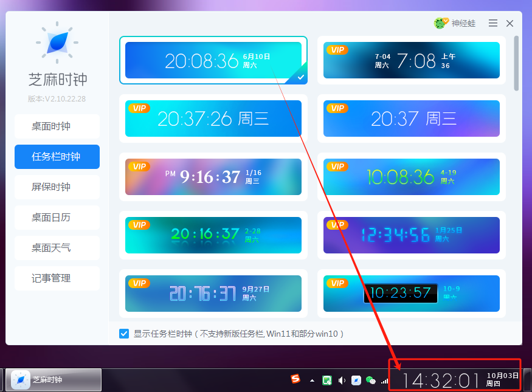
Task: Open the hamburger main menu
Action: click(493, 23)
